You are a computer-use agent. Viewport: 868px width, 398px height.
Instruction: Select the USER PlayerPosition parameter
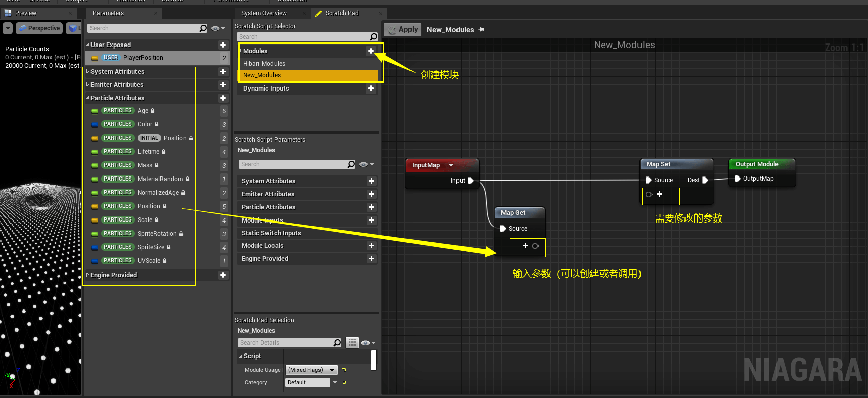[x=157, y=58]
